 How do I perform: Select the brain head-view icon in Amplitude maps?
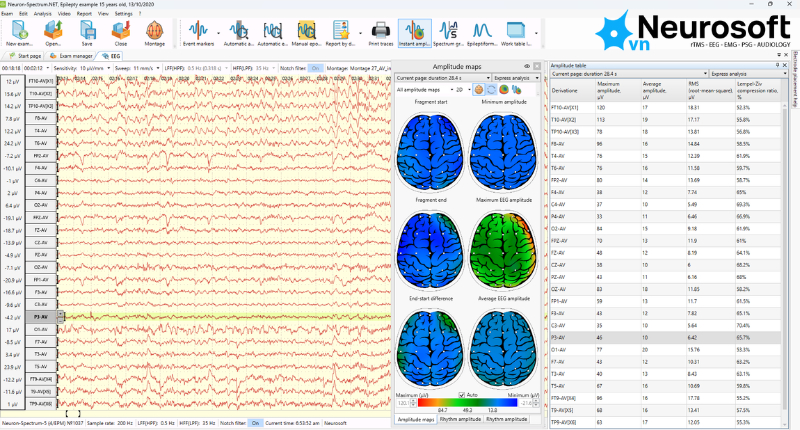tap(479, 90)
